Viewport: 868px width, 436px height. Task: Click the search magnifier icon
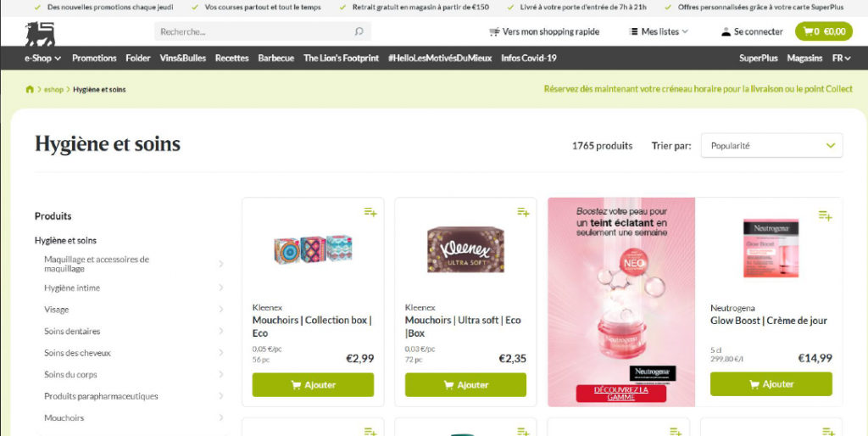coord(359,31)
